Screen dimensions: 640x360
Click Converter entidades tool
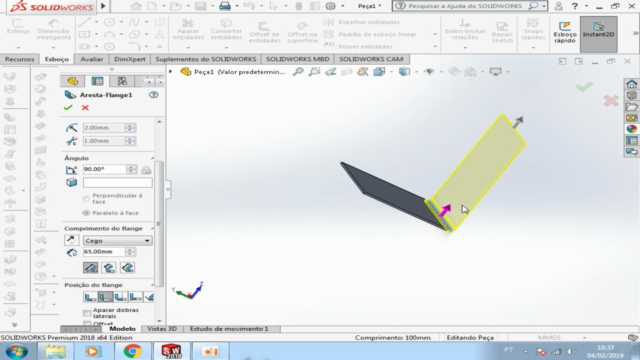coord(227,29)
